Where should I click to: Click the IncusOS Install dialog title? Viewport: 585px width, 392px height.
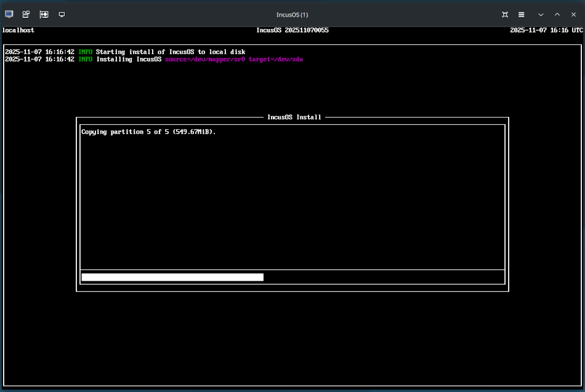point(292,117)
